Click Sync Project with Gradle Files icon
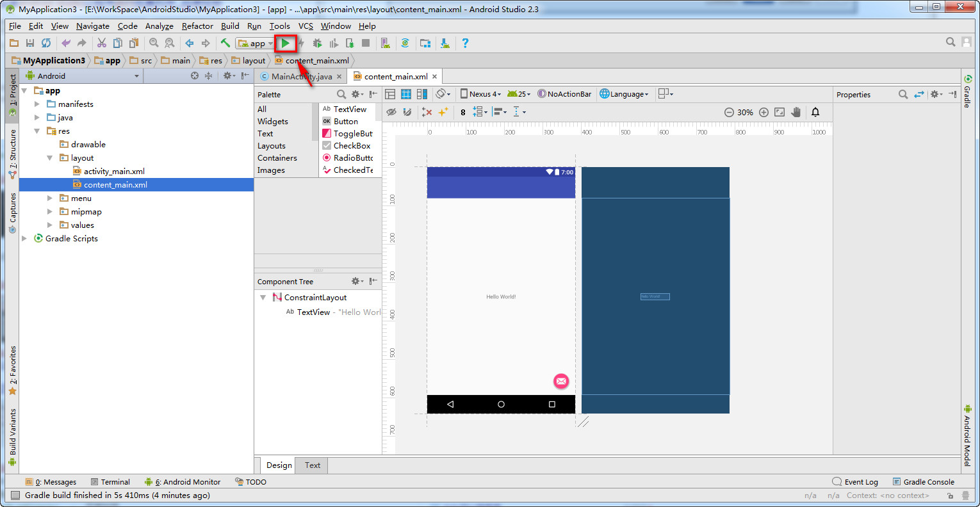 click(x=405, y=43)
